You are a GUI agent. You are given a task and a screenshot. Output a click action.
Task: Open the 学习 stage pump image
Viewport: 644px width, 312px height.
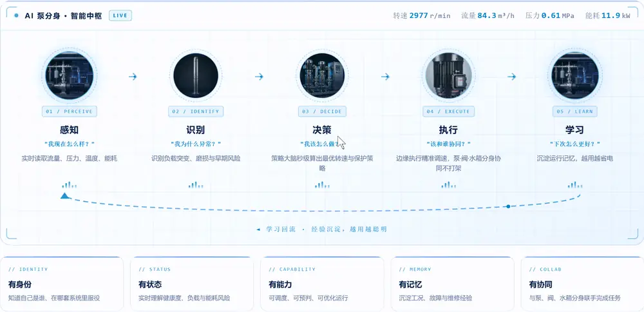(574, 75)
